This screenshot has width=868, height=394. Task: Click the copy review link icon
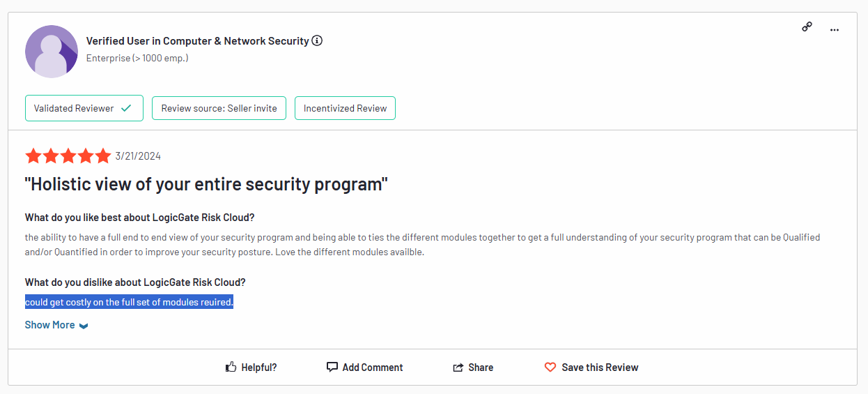click(x=807, y=27)
